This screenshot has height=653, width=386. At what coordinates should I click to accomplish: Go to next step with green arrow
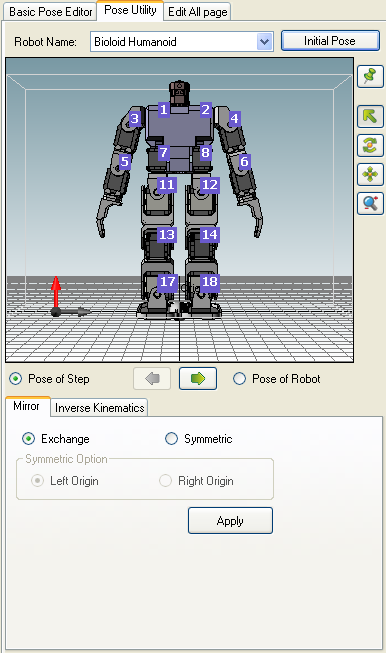tap(198, 379)
